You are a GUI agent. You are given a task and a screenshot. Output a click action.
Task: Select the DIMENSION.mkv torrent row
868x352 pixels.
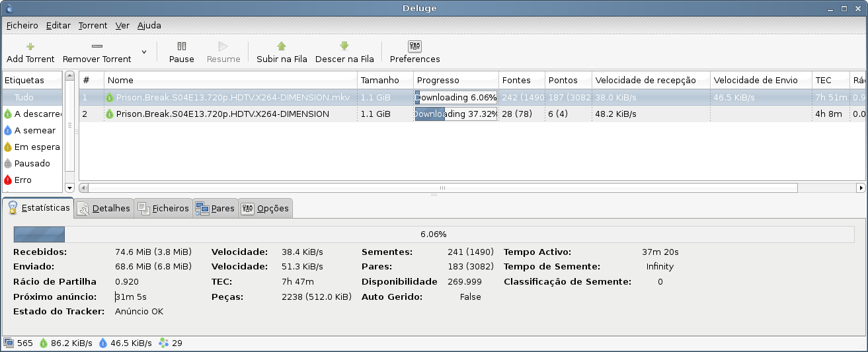point(472,97)
